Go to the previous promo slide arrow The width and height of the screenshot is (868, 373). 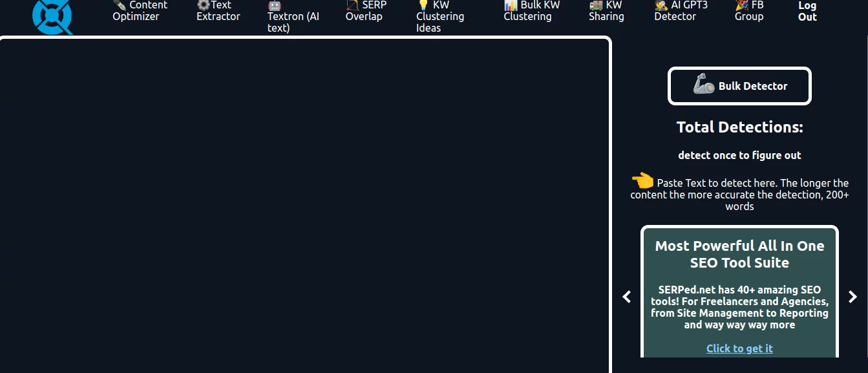[x=626, y=297]
